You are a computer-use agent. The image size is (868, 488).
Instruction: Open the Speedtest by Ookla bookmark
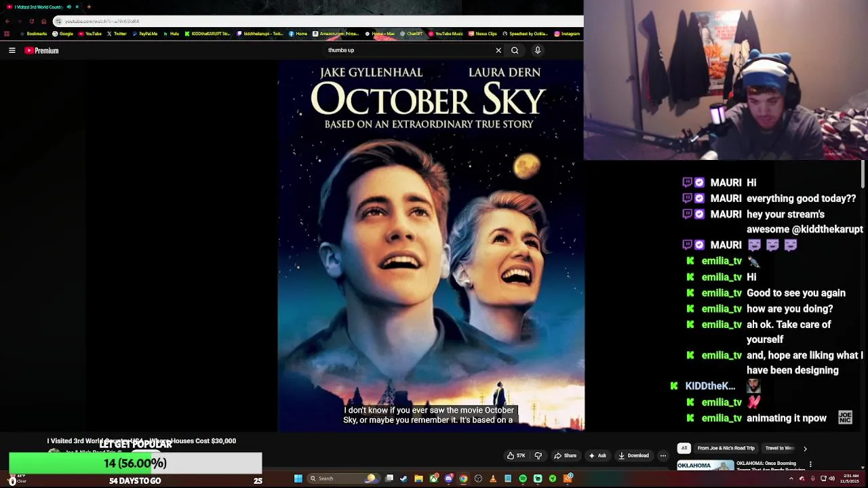click(x=526, y=34)
